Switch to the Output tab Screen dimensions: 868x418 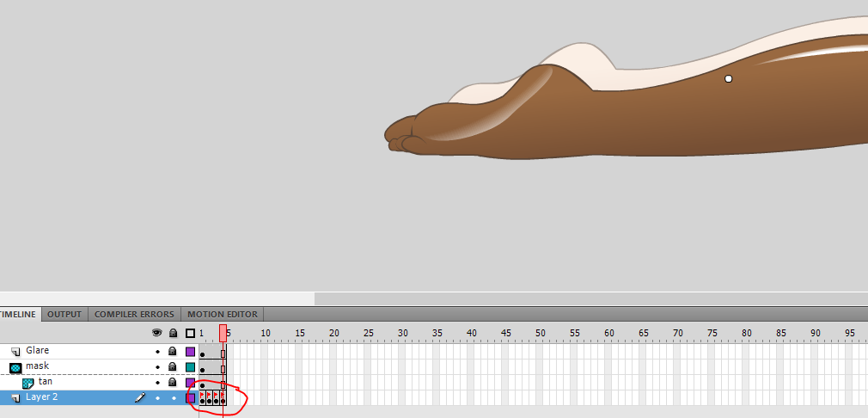[x=64, y=315]
